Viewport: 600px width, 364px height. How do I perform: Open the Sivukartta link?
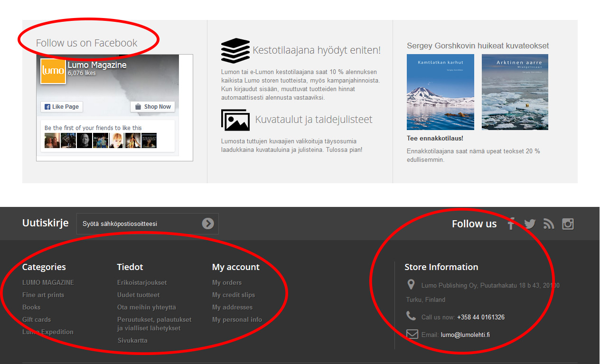132,340
